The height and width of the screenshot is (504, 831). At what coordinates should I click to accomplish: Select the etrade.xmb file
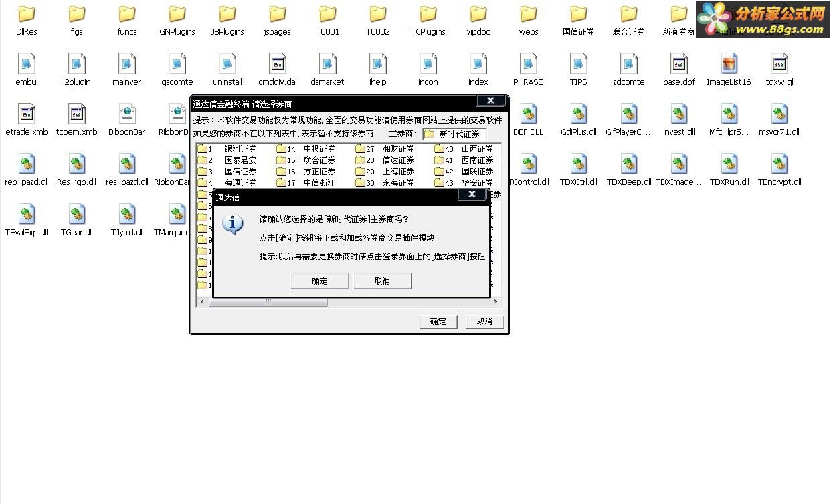tap(27, 120)
